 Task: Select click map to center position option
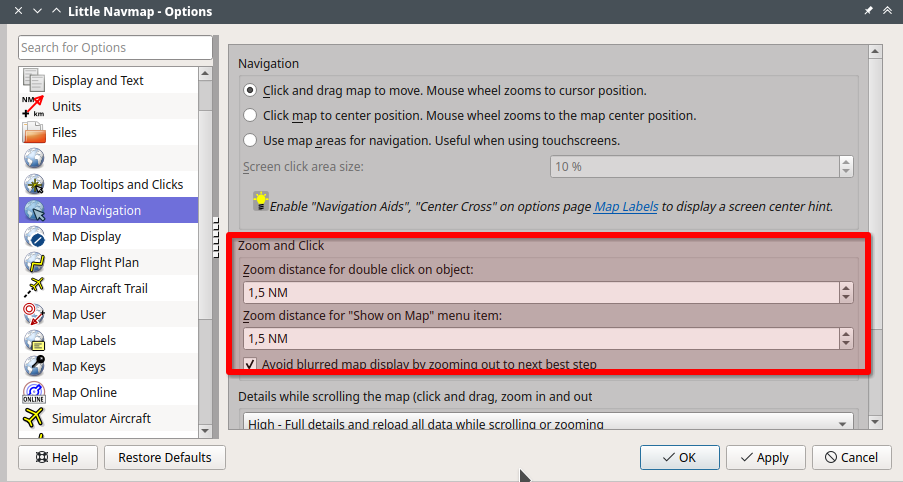250,115
